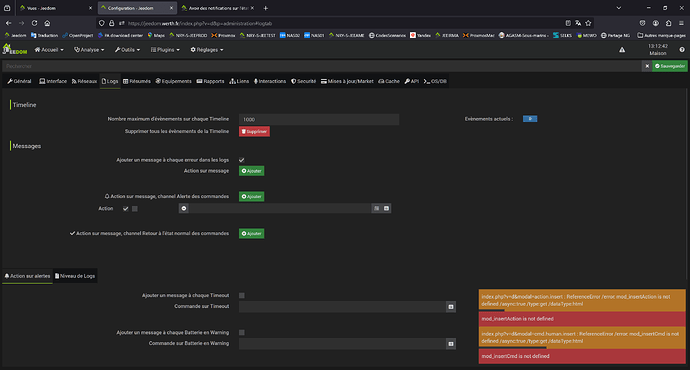Click Ajouter for channel Alerte des commandes
690x370 pixels.
click(x=251, y=197)
